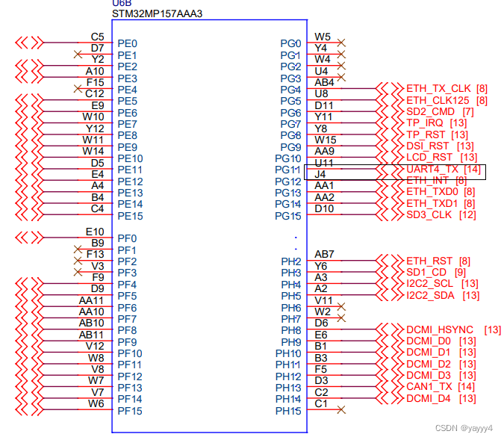Select pin number W5
Viewport: 504px width, 440px height.
click(x=323, y=37)
